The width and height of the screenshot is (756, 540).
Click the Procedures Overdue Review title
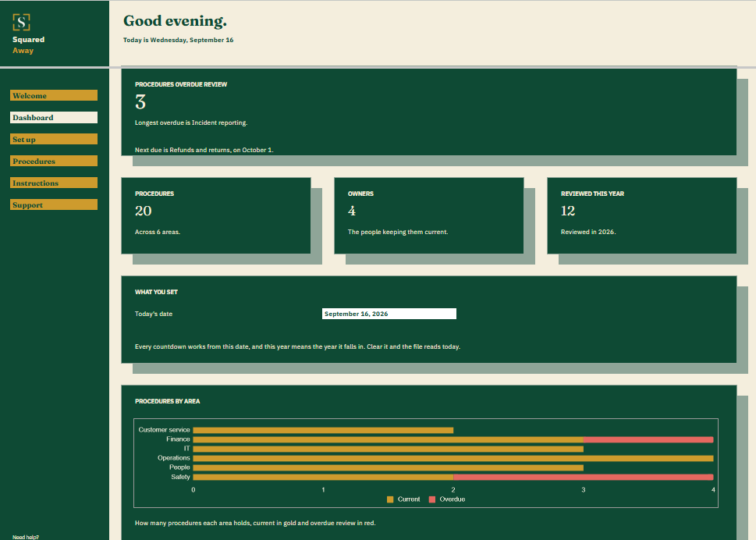click(x=181, y=84)
